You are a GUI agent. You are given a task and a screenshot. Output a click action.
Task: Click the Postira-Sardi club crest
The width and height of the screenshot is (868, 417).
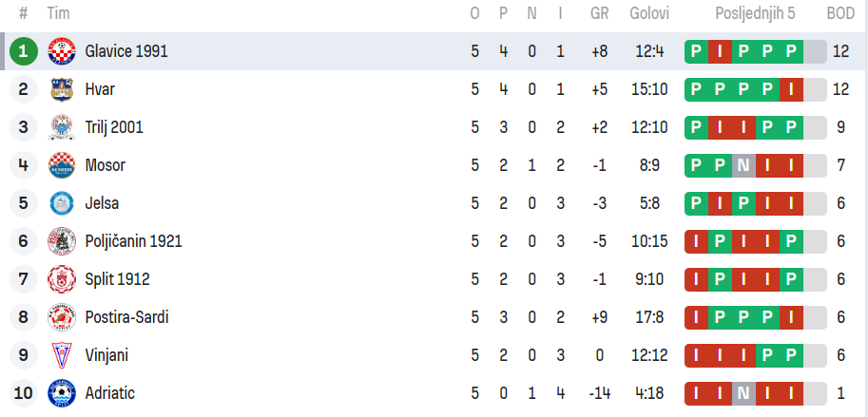61,317
